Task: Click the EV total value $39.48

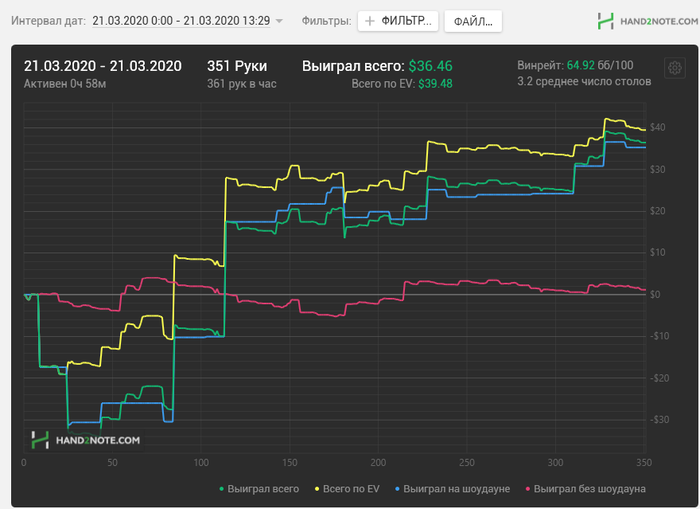Action: (x=435, y=83)
